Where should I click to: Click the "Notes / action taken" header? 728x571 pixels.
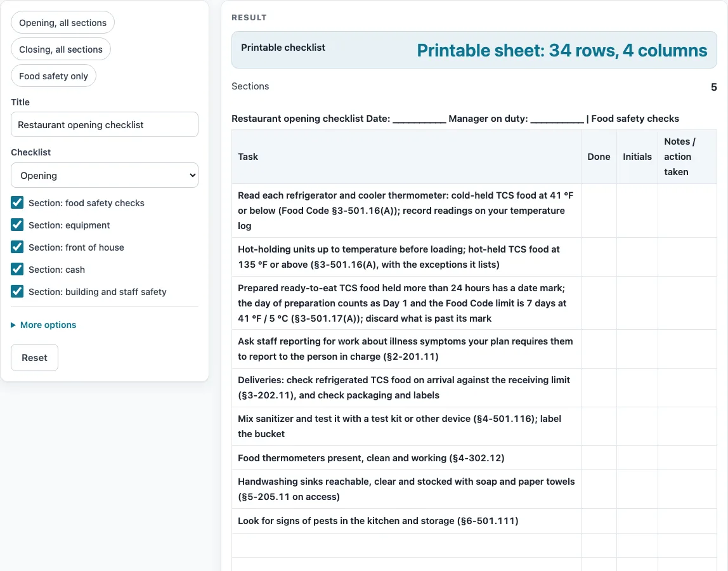[687, 157]
